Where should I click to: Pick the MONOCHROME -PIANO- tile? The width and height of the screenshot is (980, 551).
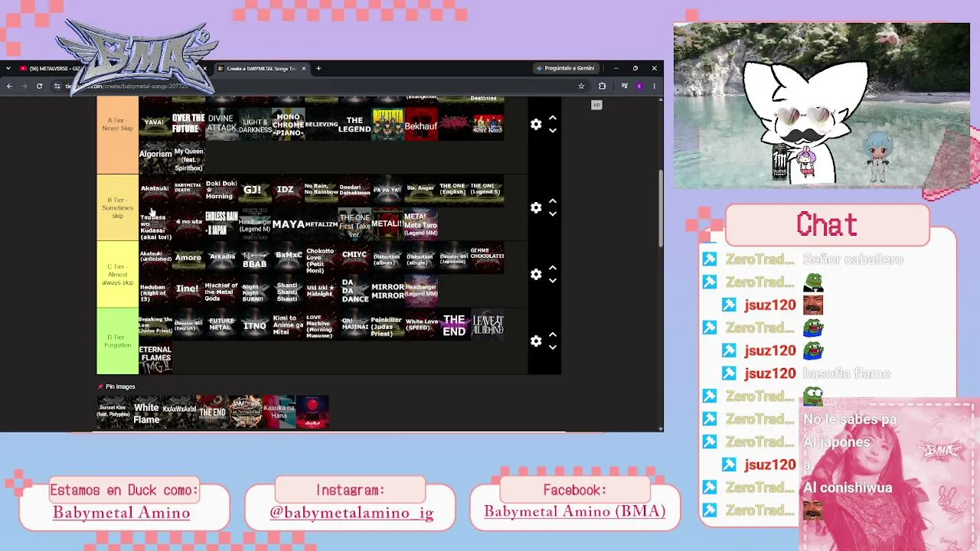tap(288, 125)
